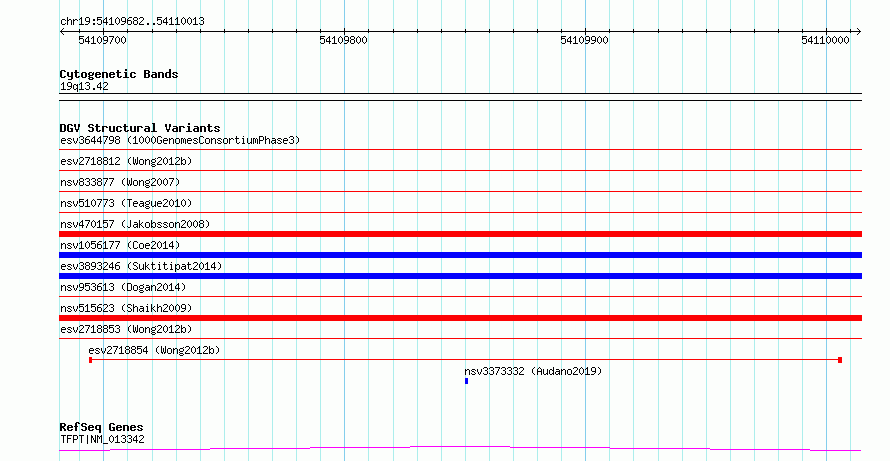Click the thick red bar of nsv515623
This screenshot has width=890, height=461.
(460, 318)
